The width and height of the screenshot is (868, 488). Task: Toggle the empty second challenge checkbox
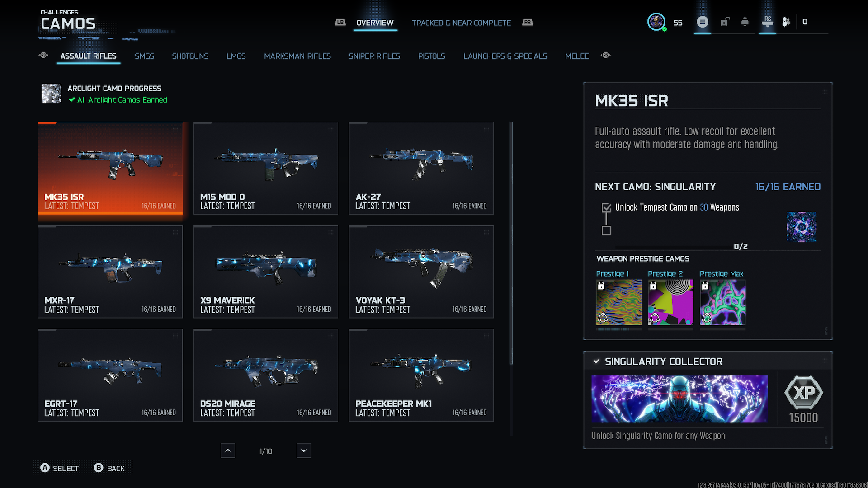[x=606, y=230]
